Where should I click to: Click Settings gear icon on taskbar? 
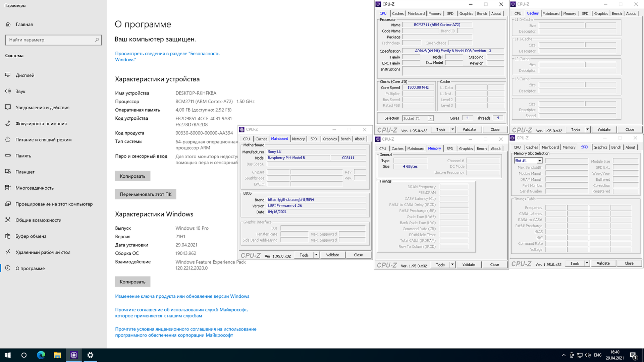[x=90, y=355]
